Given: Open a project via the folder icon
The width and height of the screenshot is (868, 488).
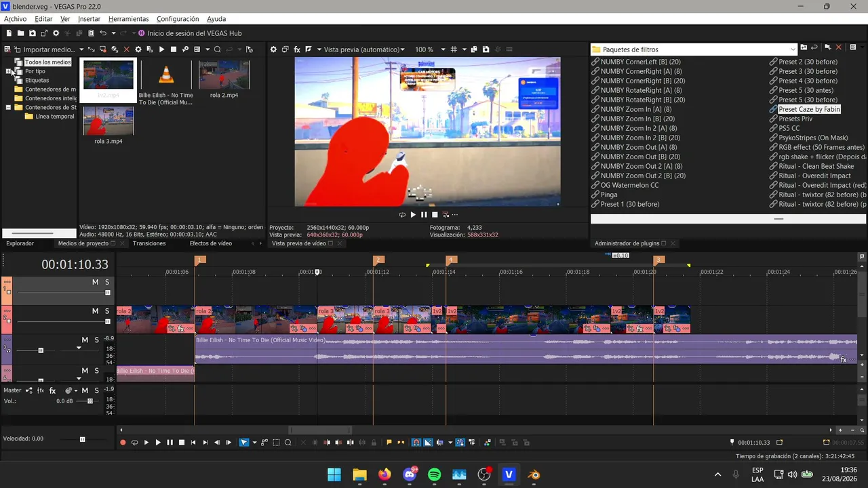Looking at the screenshot, I should [x=21, y=33].
